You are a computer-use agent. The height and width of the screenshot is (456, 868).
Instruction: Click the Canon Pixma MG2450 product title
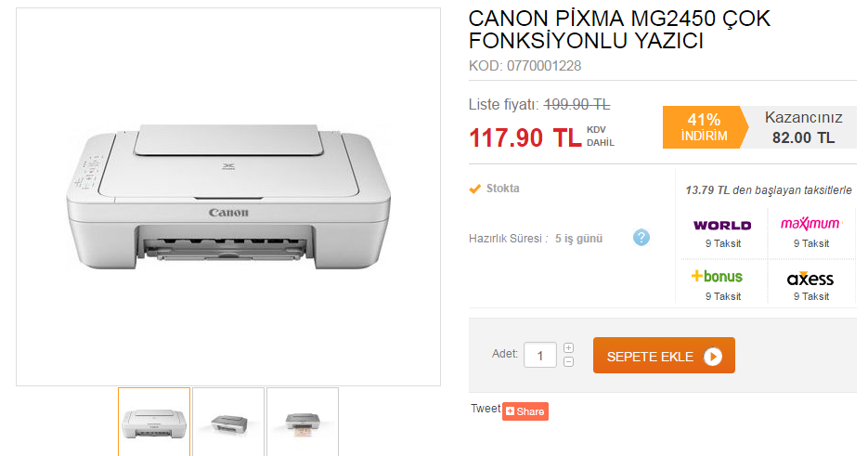pyautogui.click(x=619, y=30)
